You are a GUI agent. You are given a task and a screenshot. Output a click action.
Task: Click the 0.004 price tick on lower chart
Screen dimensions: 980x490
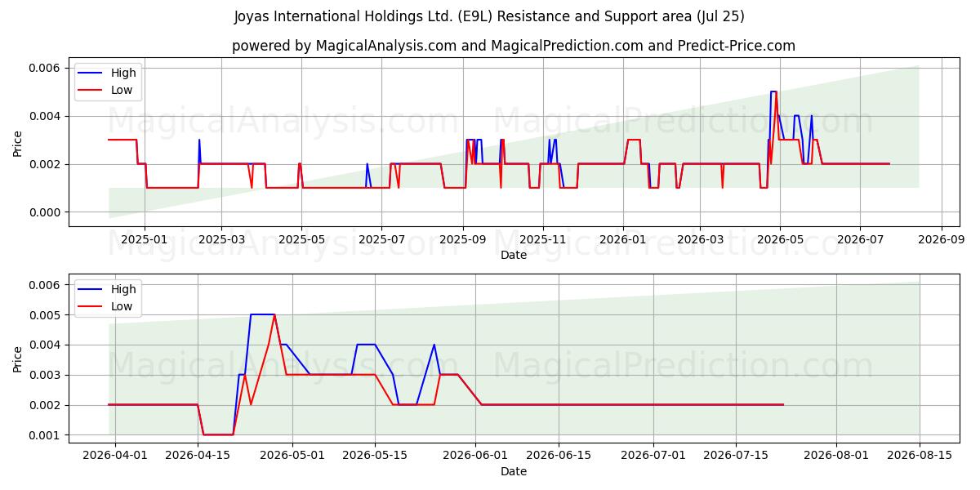click(46, 345)
